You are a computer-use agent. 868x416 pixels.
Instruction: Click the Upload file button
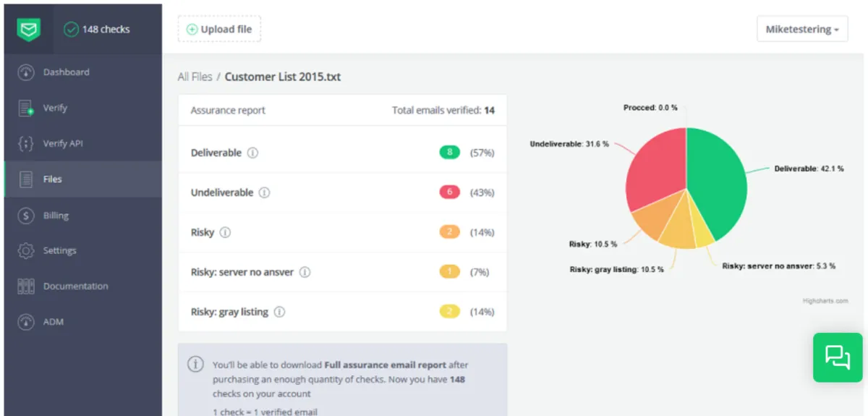[219, 30]
